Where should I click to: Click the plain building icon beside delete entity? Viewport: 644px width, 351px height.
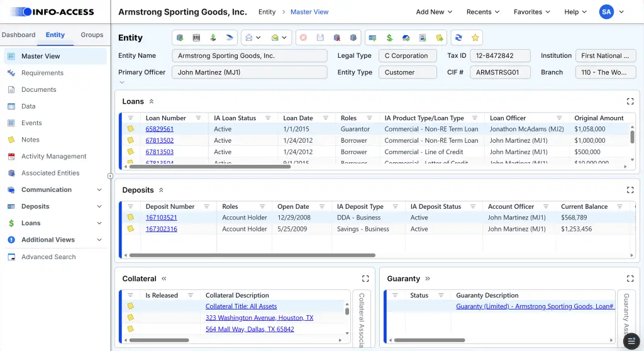(x=353, y=38)
